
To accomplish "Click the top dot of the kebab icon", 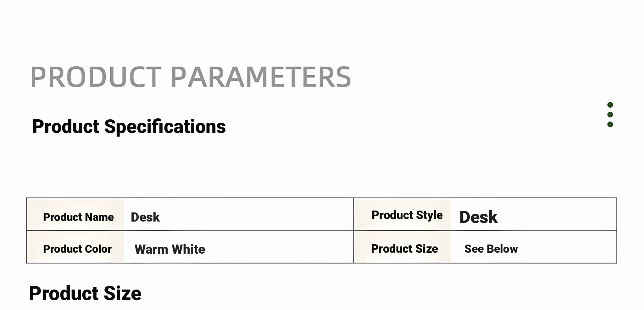I will tap(610, 105).
